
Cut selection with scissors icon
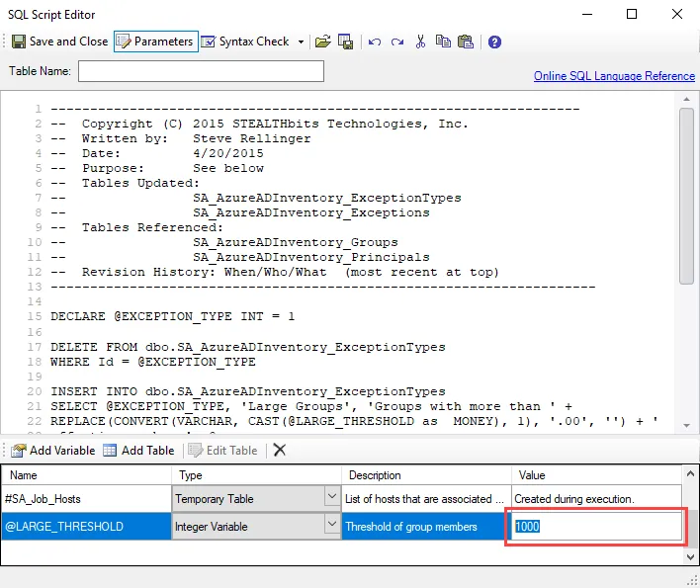[x=420, y=42]
